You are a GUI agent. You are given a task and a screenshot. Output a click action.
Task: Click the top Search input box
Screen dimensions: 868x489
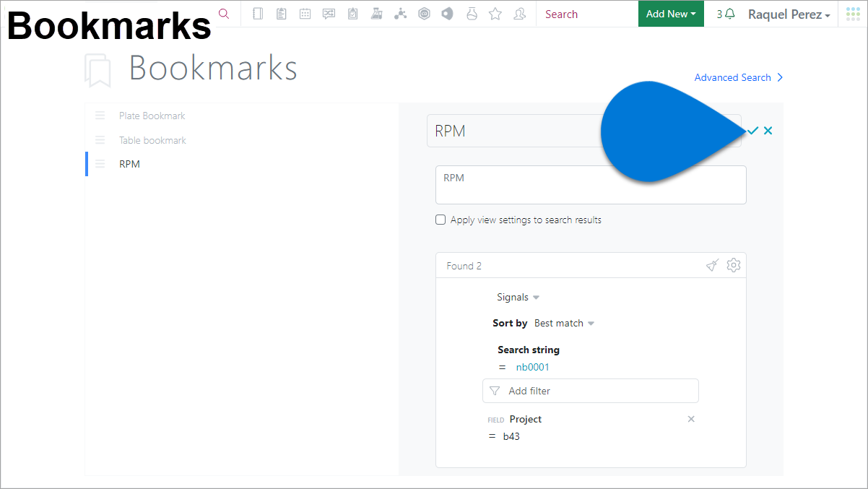coord(587,14)
